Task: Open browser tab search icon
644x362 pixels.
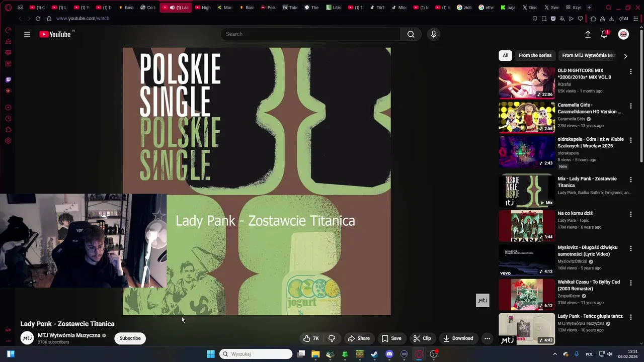Action: [x=608, y=8]
